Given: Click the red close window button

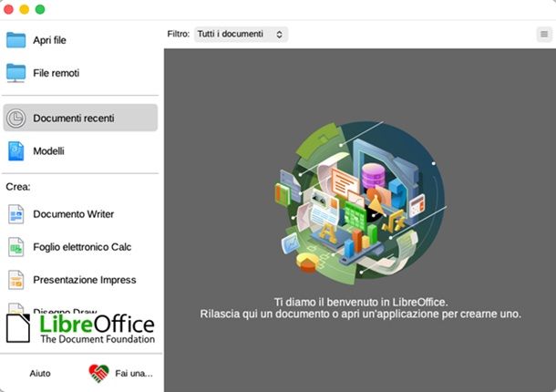Looking at the screenshot, I should pos(8,9).
